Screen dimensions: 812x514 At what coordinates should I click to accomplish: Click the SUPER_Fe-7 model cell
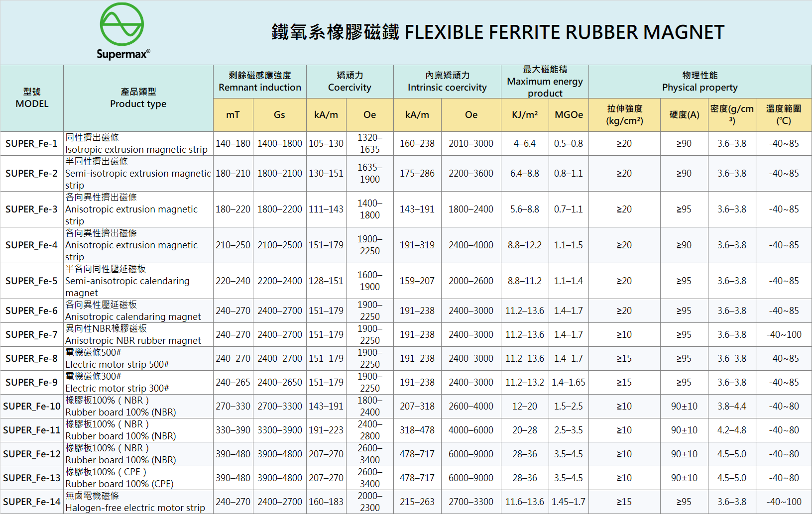click(x=32, y=335)
